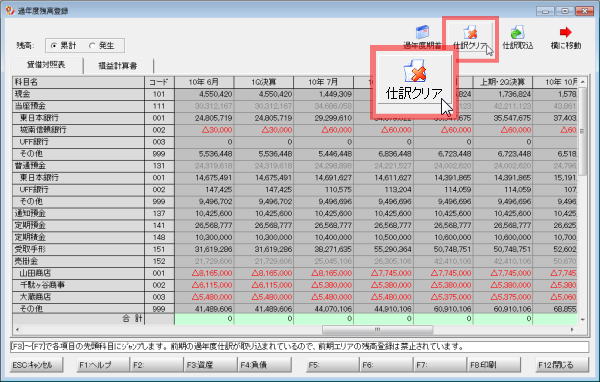Select the 発生 radio button
Image resolution: width=600 pixels, height=382 pixels.
(x=92, y=46)
